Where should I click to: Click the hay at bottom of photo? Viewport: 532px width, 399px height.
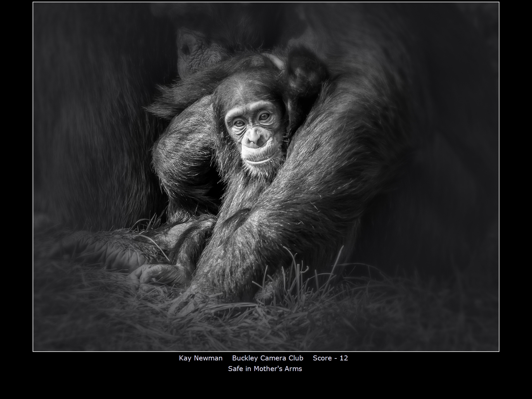coord(266,329)
